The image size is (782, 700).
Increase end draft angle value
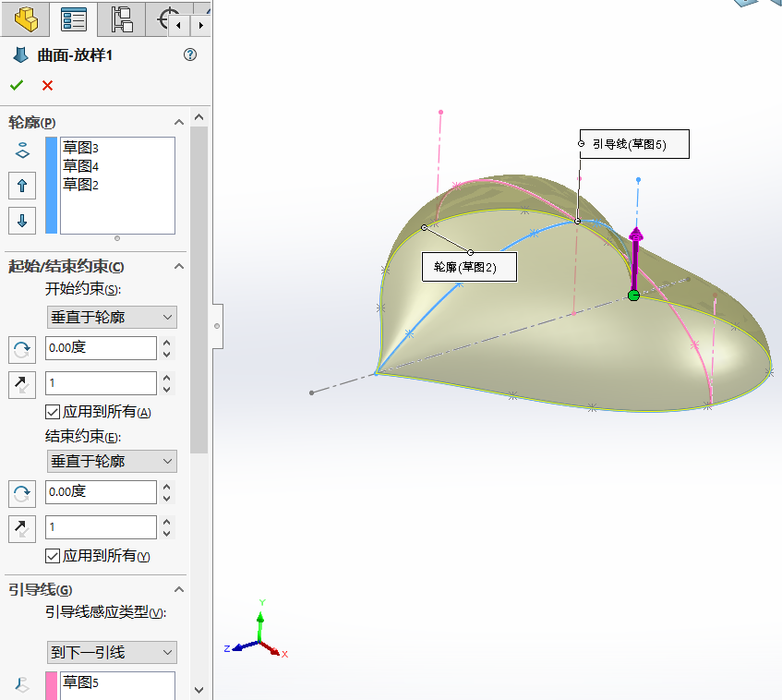point(167,487)
